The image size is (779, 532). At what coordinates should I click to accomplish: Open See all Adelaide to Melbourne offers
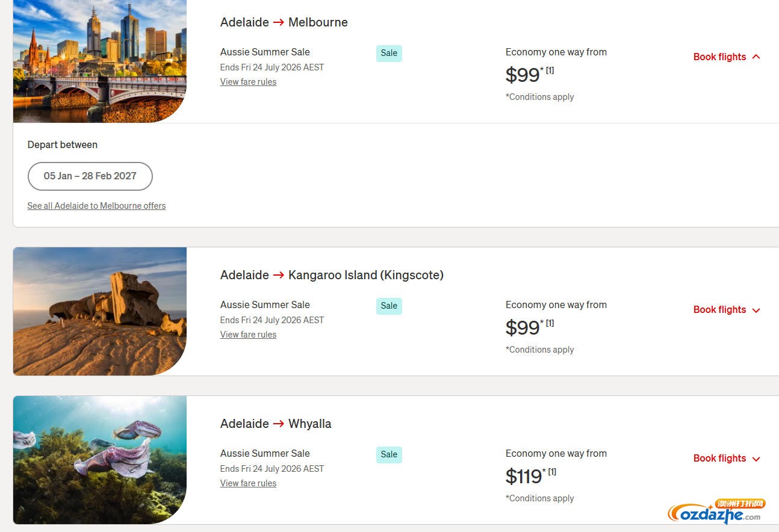(x=96, y=206)
